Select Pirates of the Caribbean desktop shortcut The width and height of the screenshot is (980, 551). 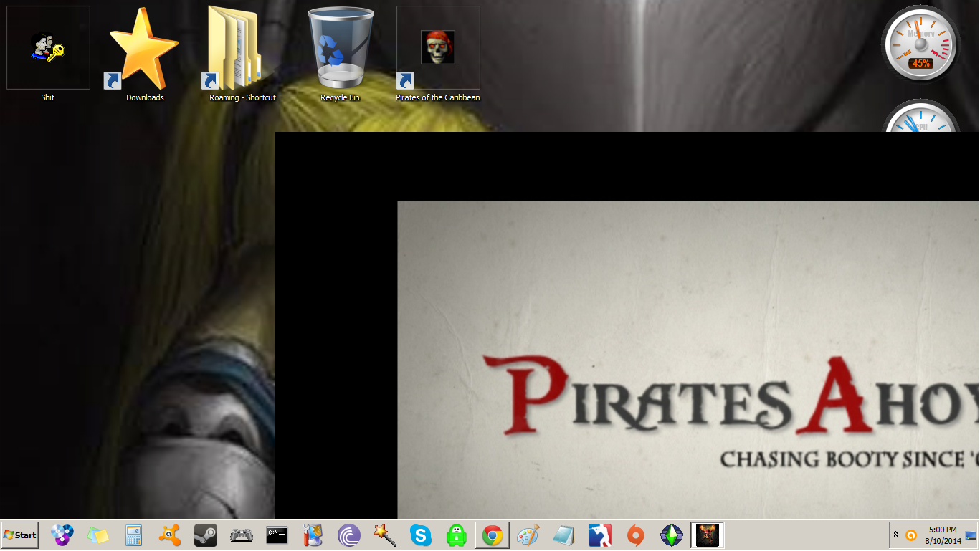[438, 54]
